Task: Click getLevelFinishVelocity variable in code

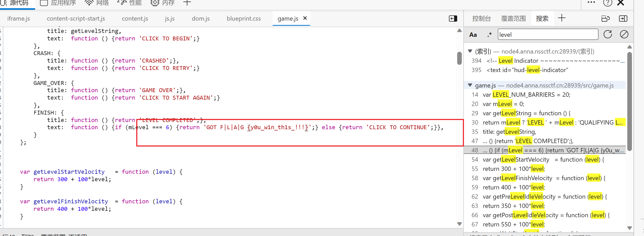Action: 71,201
